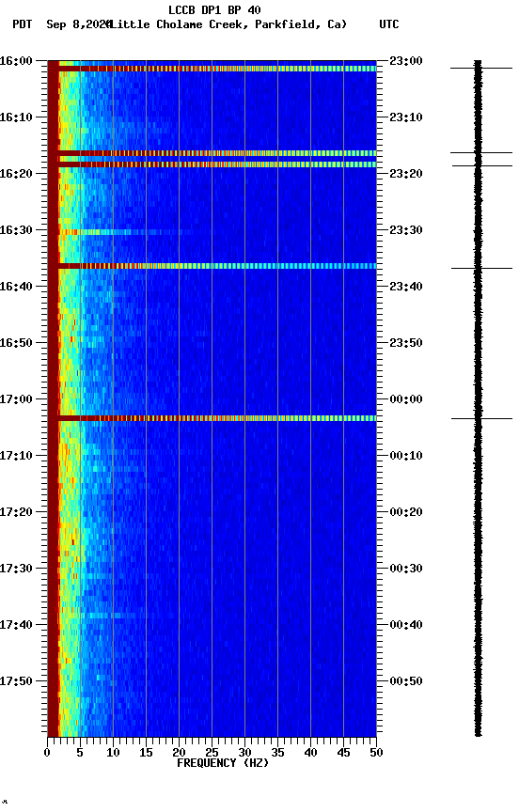Image resolution: width=519 pixels, height=812 pixels.
Task: Click the vertical seismogram waveform trace
Action: [x=478, y=398]
